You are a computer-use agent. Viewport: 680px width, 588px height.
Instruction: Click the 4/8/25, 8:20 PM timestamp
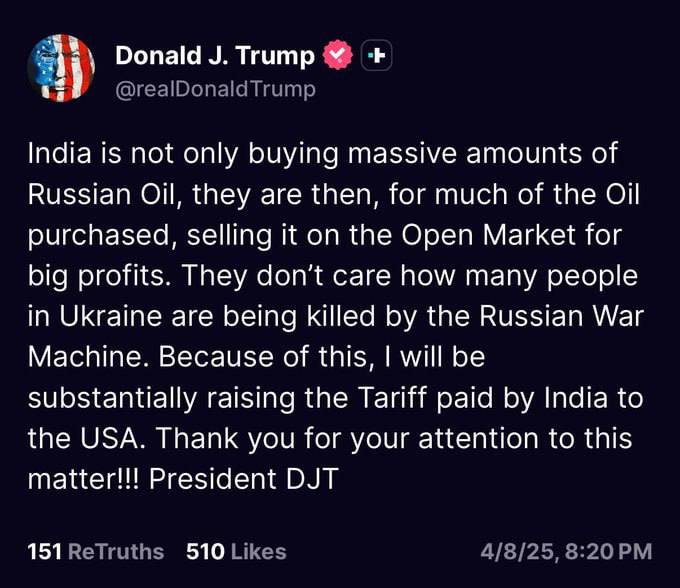click(x=567, y=551)
